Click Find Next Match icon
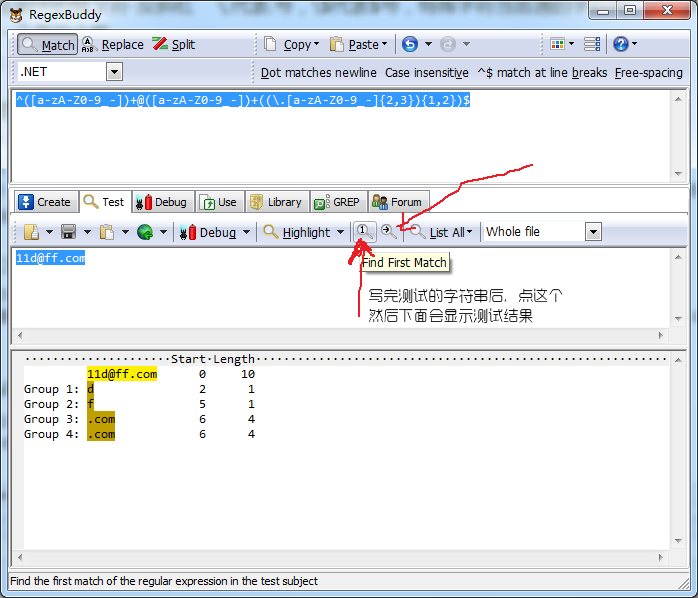 389,232
